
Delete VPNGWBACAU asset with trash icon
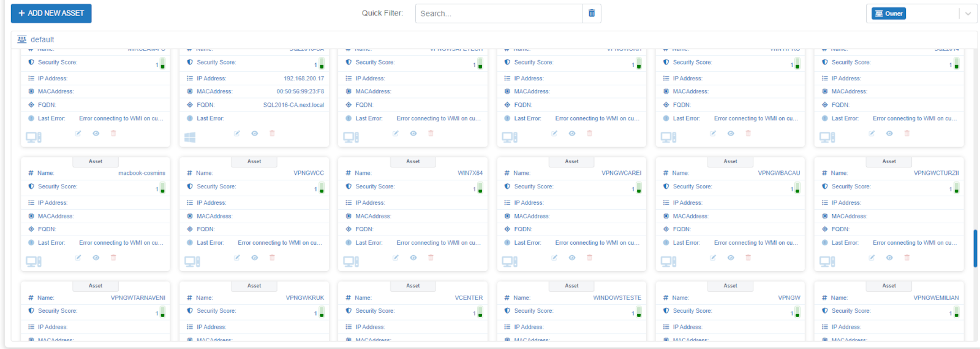click(x=748, y=258)
